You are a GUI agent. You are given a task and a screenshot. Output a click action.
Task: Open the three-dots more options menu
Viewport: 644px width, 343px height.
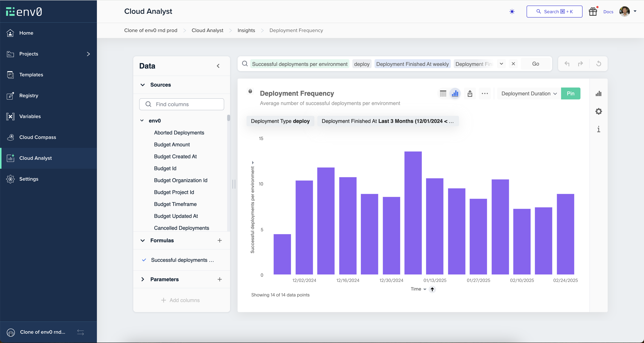[484, 93]
